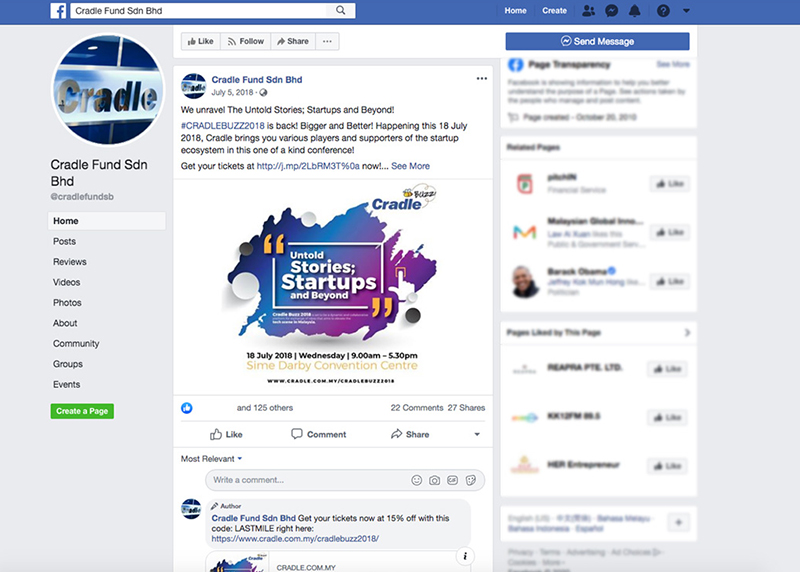Click See More link in post text
Viewport: 800px width, 572px height.
(410, 166)
